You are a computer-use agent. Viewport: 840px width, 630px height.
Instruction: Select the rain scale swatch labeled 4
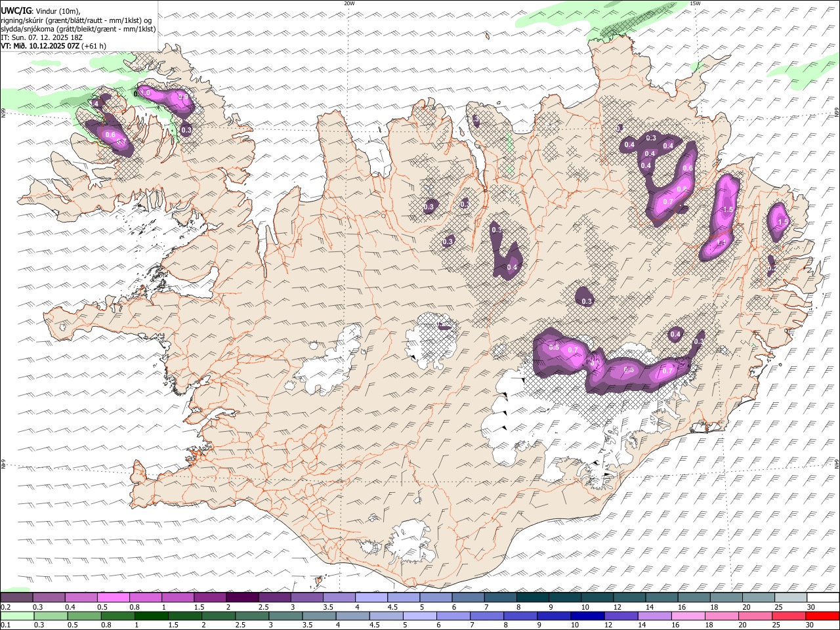[x=352, y=616]
